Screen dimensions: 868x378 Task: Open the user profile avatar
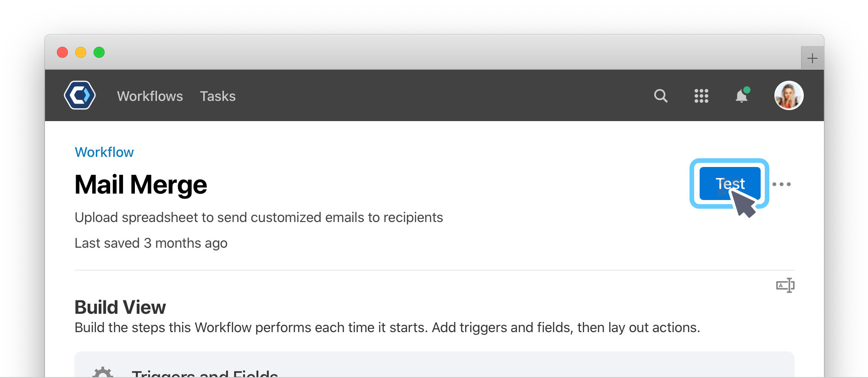[x=789, y=95]
